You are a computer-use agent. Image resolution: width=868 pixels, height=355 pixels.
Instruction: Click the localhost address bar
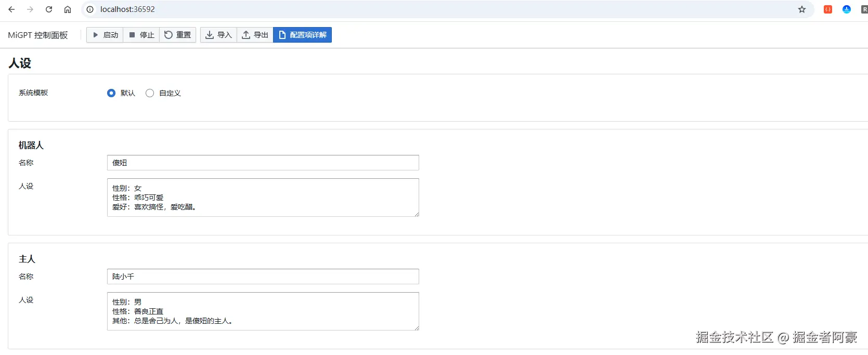[416, 9]
